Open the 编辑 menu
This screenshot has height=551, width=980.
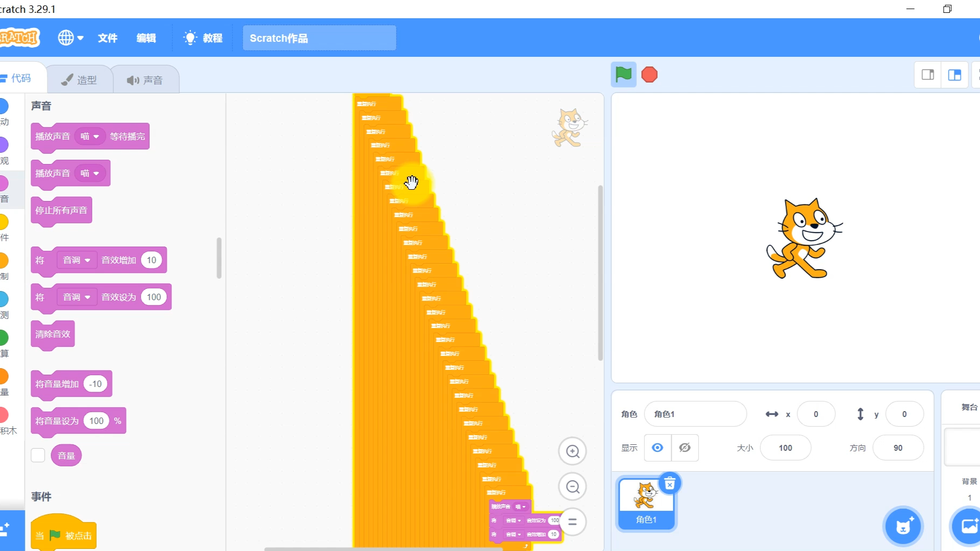tap(146, 38)
